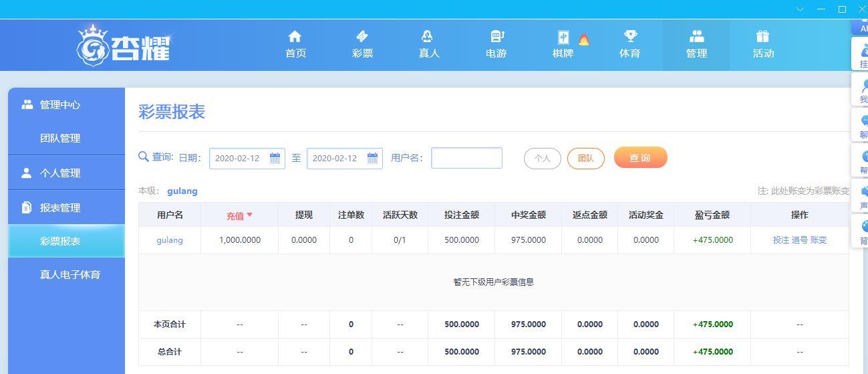
Task: Click the 管理中心 sidebar icon
Action: [27, 104]
